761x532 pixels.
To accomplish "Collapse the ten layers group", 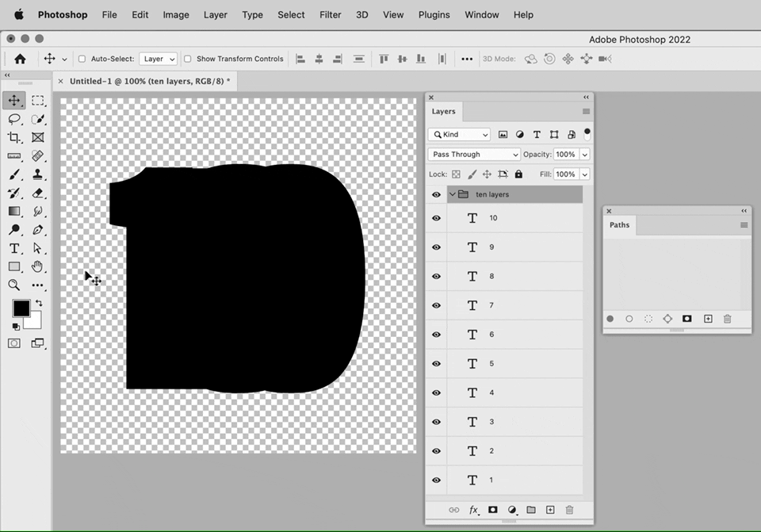I will click(453, 194).
